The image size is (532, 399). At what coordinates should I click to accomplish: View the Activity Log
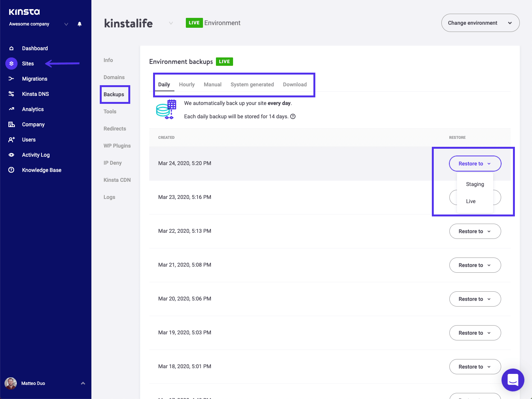click(x=35, y=155)
